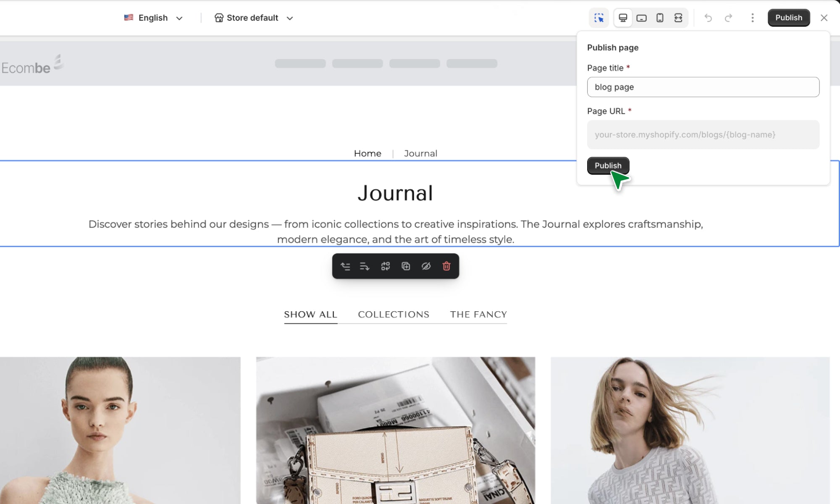The height and width of the screenshot is (504, 840).
Task: Switch to tablet preview mode
Action: pos(641,18)
